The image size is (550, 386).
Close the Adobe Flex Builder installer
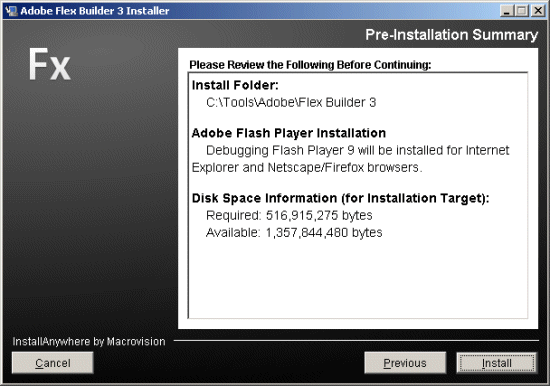[538, 11]
